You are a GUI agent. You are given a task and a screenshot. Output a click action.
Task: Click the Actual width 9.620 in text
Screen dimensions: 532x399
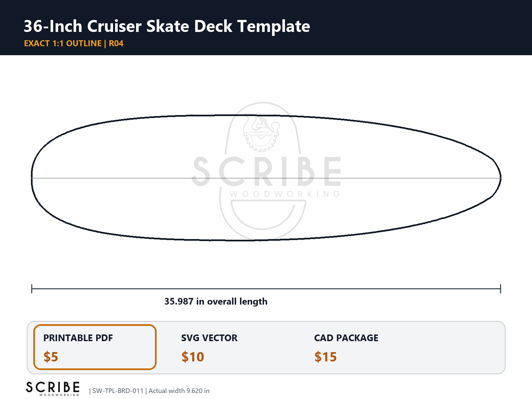click(x=179, y=391)
